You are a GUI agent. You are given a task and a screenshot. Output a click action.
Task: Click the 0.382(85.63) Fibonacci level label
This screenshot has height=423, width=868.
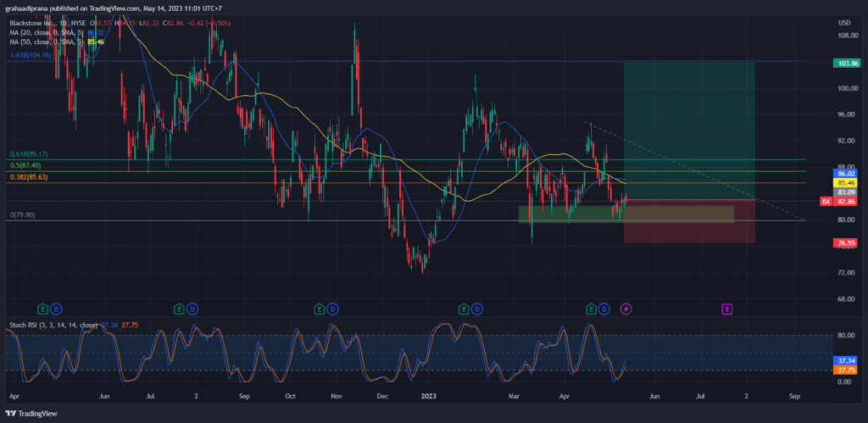pyautogui.click(x=29, y=177)
